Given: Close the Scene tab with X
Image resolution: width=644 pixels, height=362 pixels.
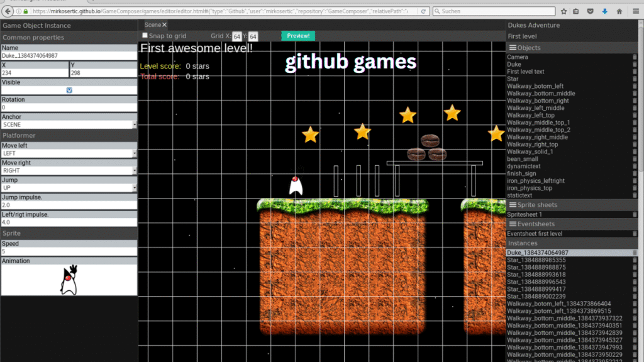Looking at the screenshot, I should (164, 25).
